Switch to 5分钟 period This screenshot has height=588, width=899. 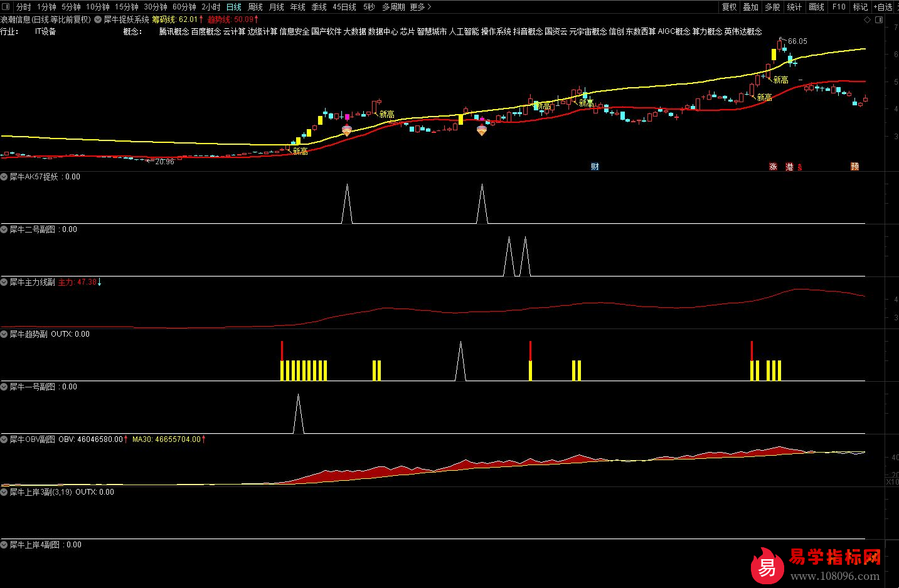71,7
